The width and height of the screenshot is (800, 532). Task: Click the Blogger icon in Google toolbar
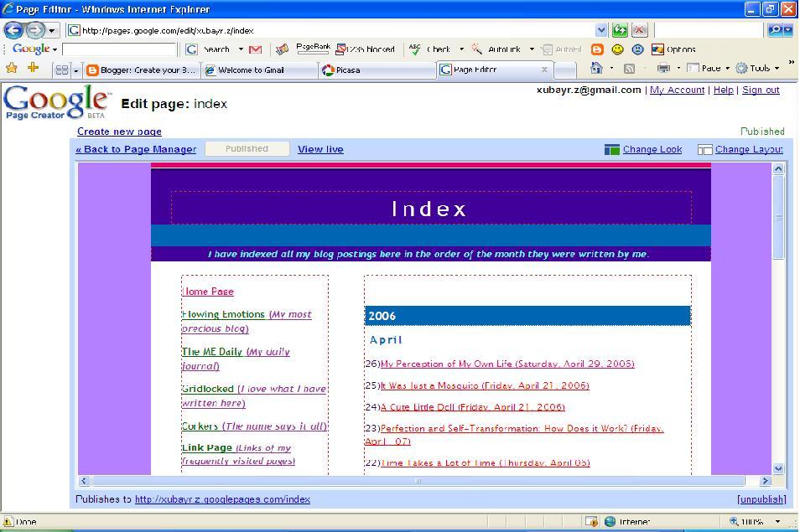click(597, 49)
